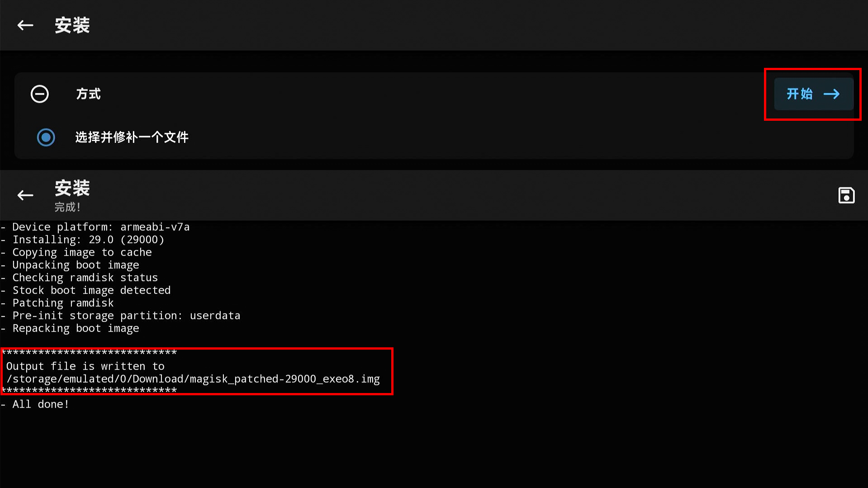Screen dimensions: 868x488
Task: Click the "Stock boot image detected" line
Action: point(91,290)
